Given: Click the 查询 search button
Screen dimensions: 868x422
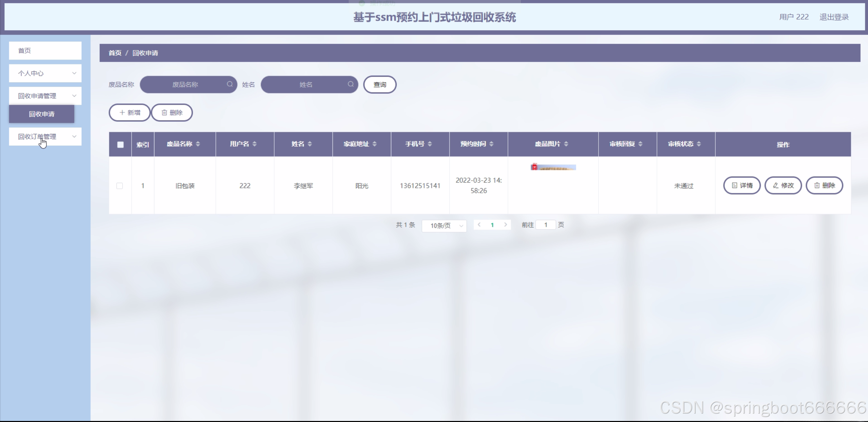Looking at the screenshot, I should pyautogui.click(x=380, y=84).
